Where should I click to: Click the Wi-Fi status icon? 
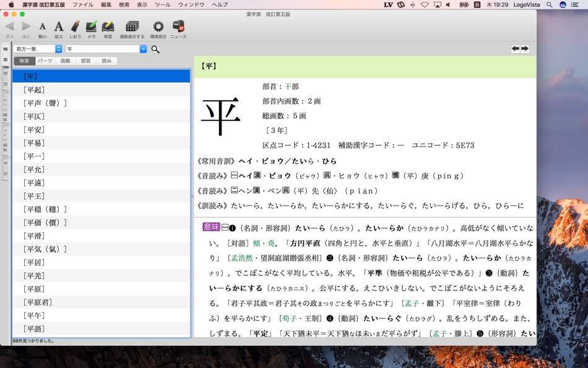pyautogui.click(x=425, y=5)
